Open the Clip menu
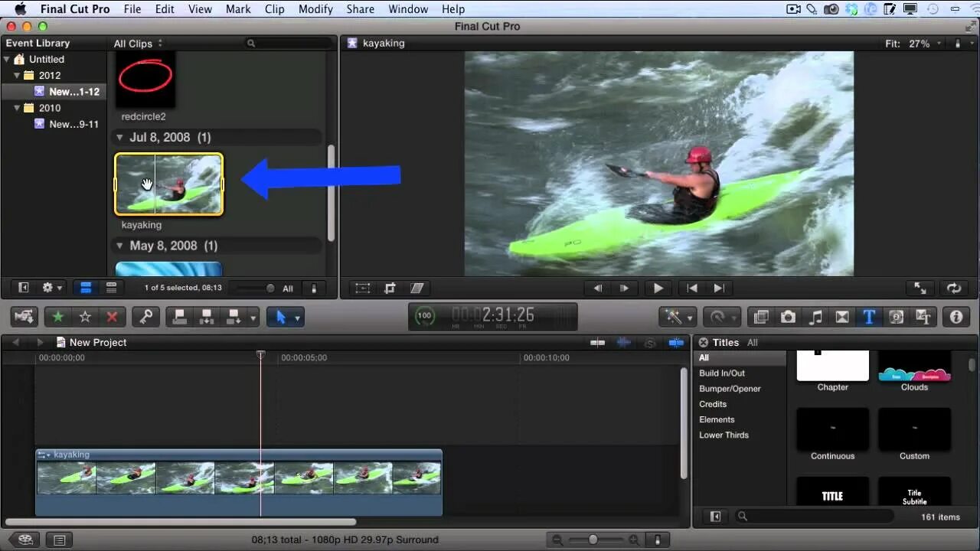This screenshot has width=980, height=551. [274, 9]
